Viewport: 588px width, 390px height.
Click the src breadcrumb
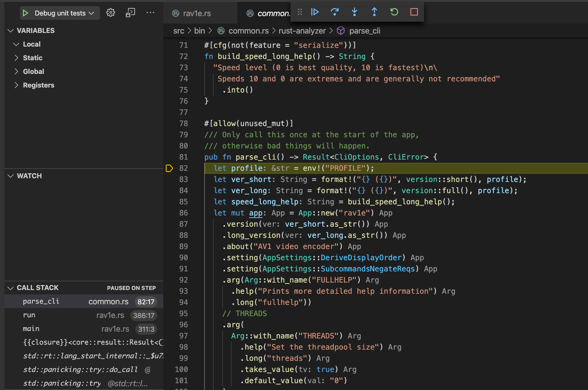[x=179, y=31]
